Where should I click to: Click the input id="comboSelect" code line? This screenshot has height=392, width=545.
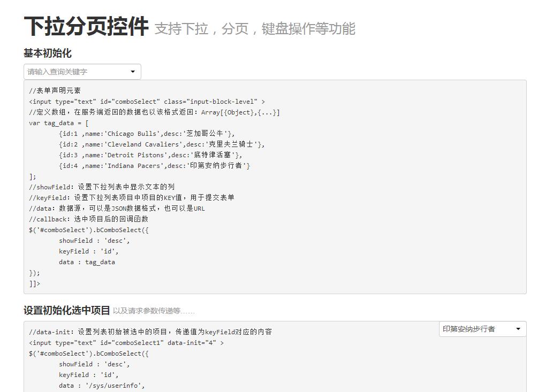(x=147, y=101)
